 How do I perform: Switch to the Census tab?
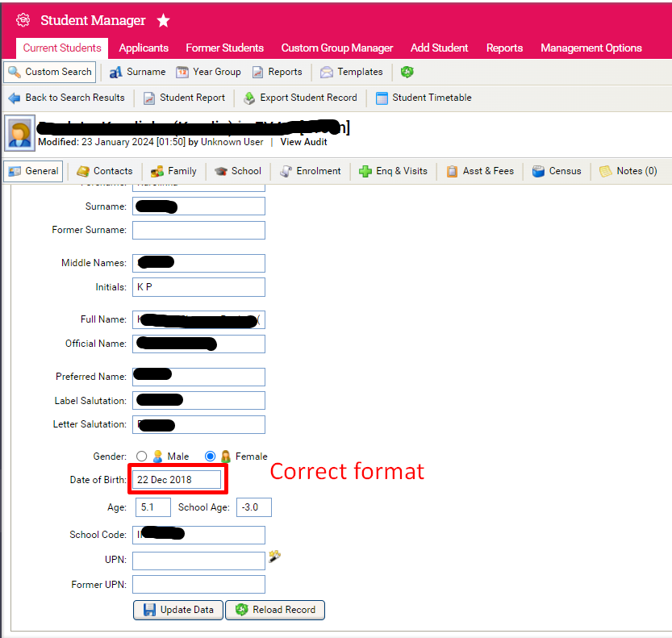[557, 171]
